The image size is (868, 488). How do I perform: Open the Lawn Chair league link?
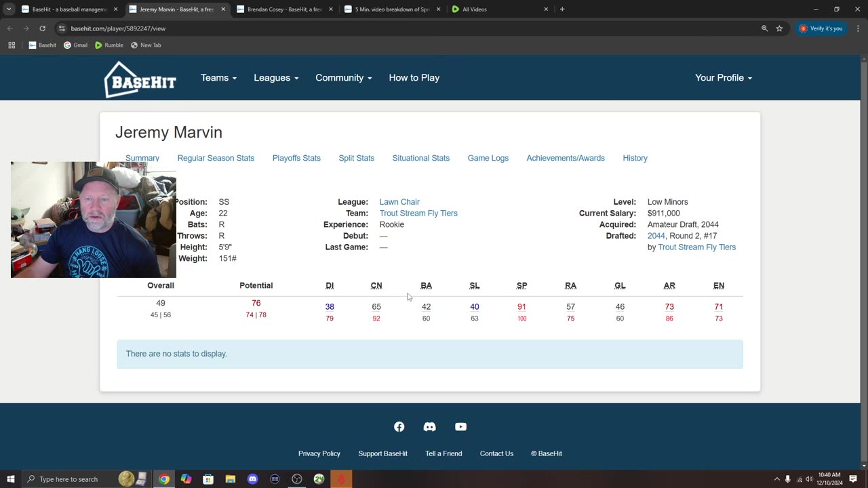coord(399,202)
